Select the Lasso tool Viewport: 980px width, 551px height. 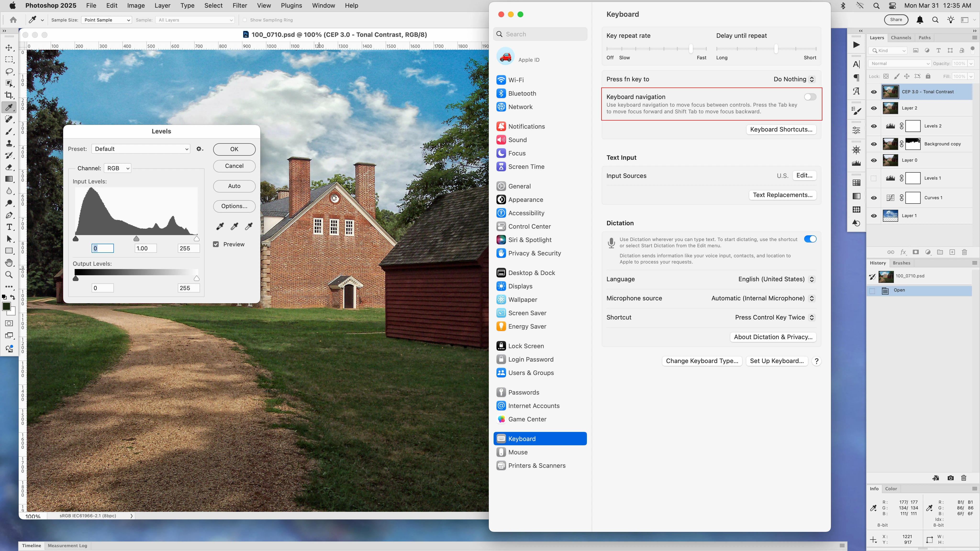point(9,72)
